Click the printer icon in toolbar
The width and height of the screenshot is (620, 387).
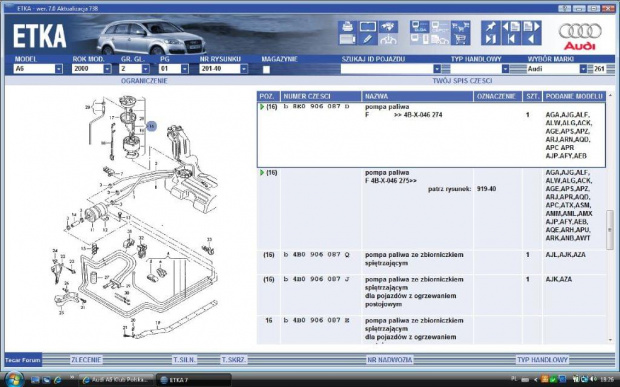(348, 27)
